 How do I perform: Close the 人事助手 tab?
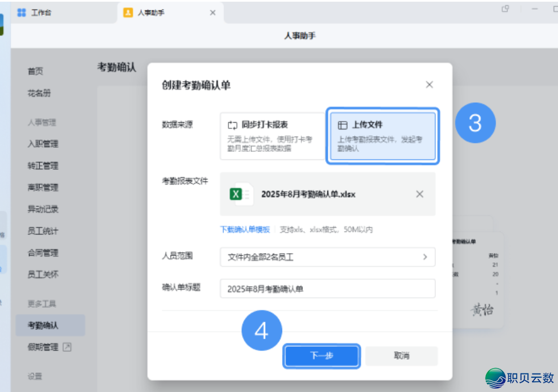213,12
